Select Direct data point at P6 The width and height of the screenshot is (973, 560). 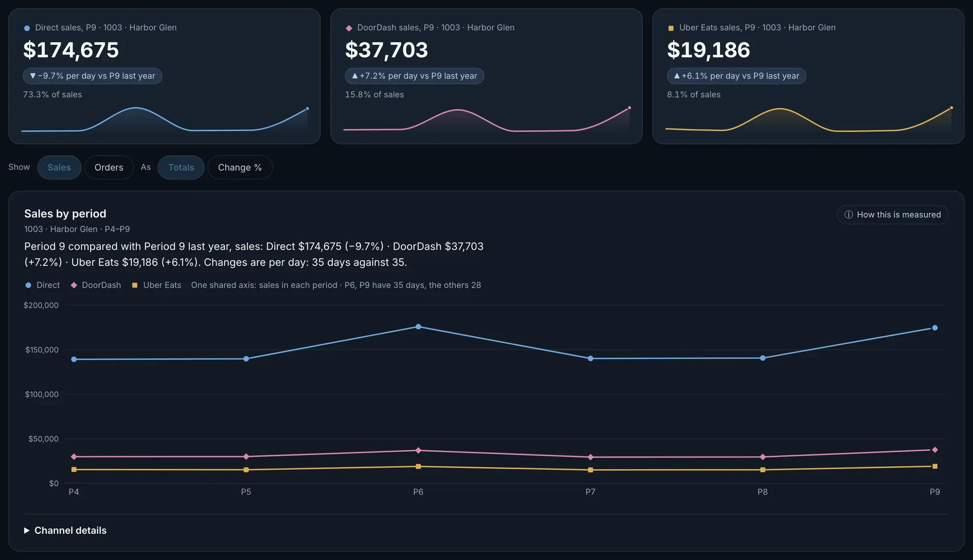[418, 327]
